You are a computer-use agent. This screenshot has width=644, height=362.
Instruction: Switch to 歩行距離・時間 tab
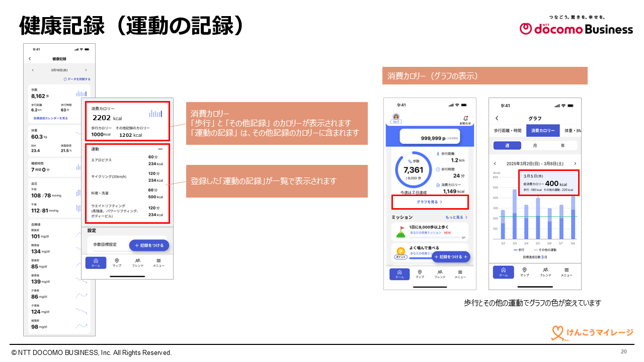[x=507, y=131]
